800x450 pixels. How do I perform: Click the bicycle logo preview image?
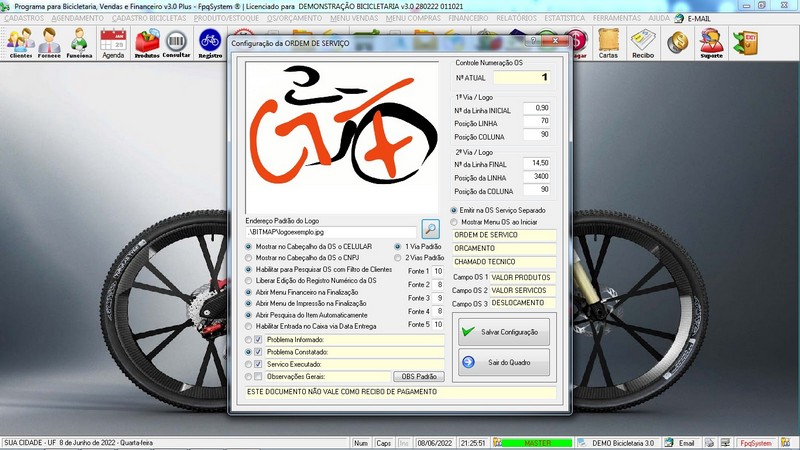pyautogui.click(x=342, y=137)
